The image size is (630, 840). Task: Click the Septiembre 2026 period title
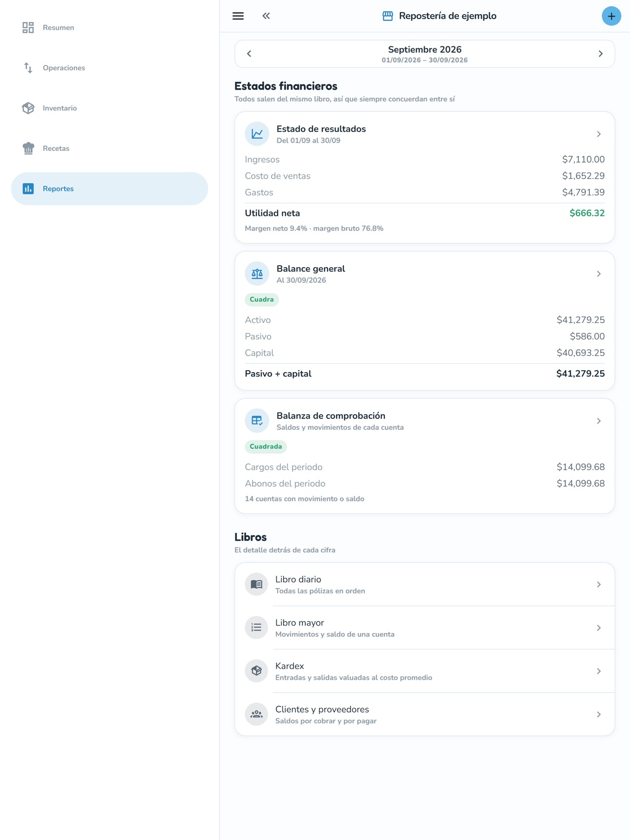424,49
